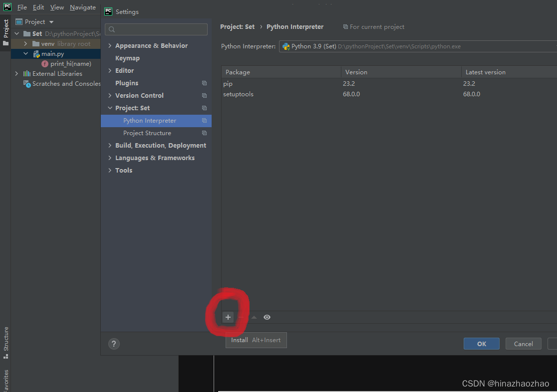Click the print_hi function icon
Screen dimensions: 557x392
(45, 64)
